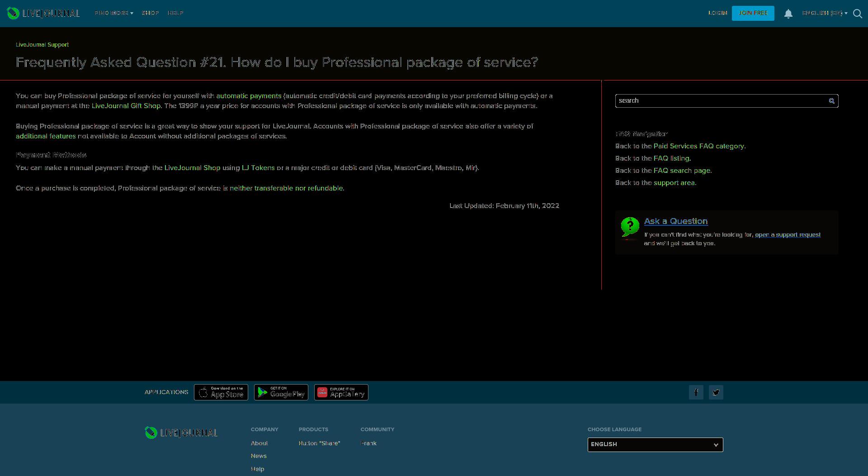
Task: Open the LiveJournal Shop link
Action: [192, 168]
